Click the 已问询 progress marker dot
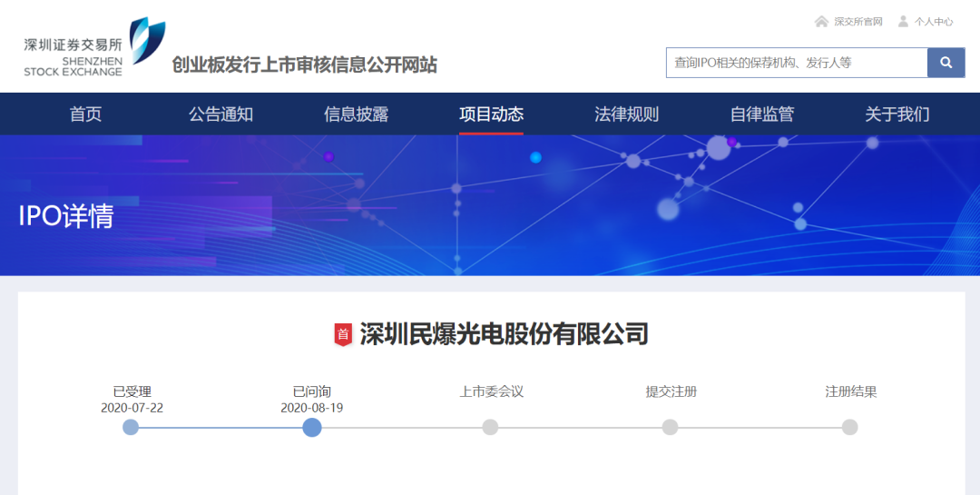 point(312,428)
